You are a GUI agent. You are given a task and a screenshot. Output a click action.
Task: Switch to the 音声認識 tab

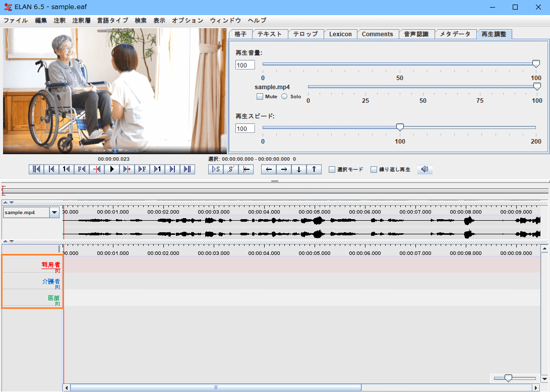point(416,34)
